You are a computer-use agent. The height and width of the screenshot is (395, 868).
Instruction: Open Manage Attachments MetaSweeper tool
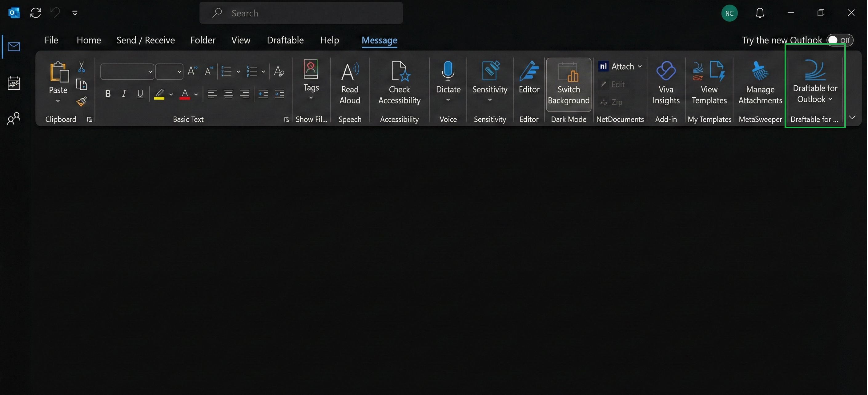[x=760, y=83]
